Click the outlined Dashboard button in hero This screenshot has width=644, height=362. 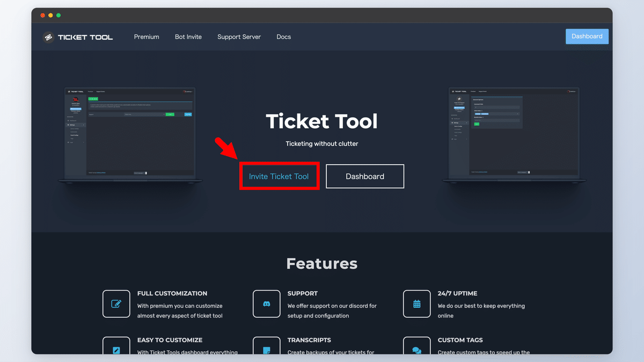[x=365, y=176]
